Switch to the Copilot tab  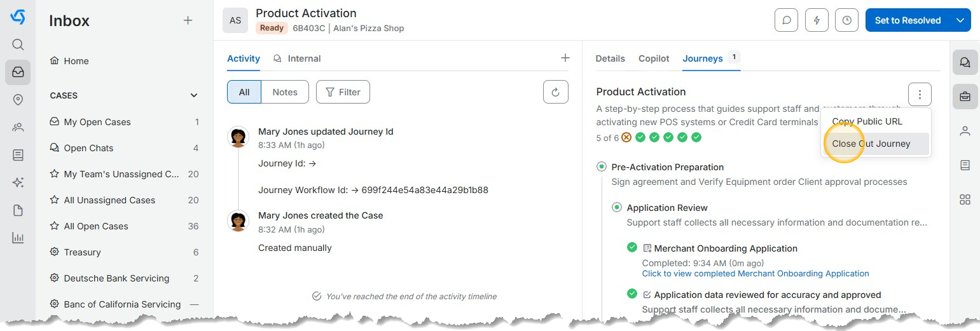click(x=654, y=58)
